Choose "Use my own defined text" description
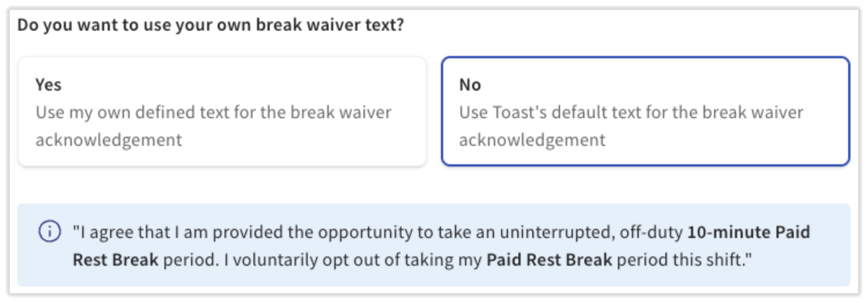 (x=213, y=112)
